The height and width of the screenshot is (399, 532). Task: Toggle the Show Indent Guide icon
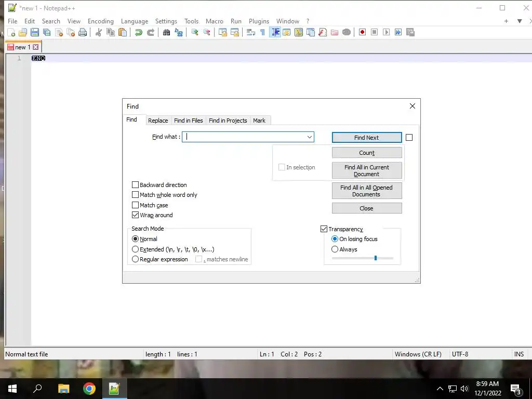(x=275, y=32)
